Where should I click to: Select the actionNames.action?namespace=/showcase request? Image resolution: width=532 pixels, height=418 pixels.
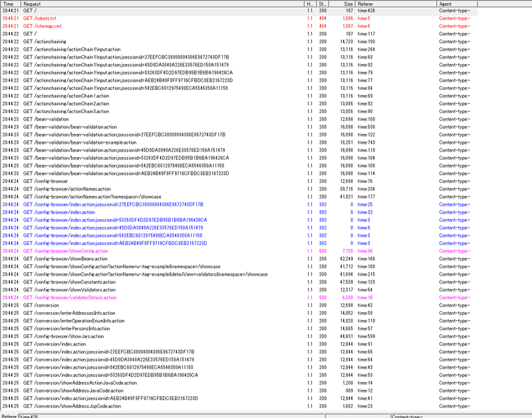[x=239, y=196]
